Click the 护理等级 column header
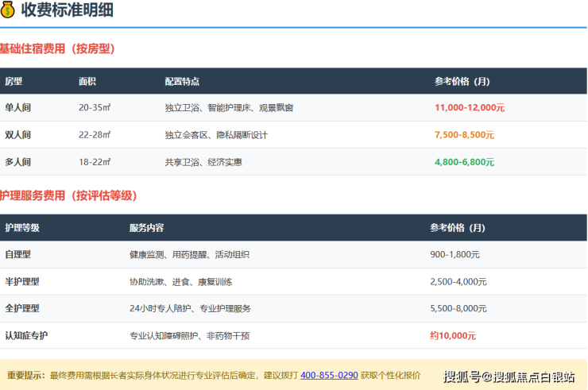Viewport: 588px width, 390px height. click(x=22, y=228)
